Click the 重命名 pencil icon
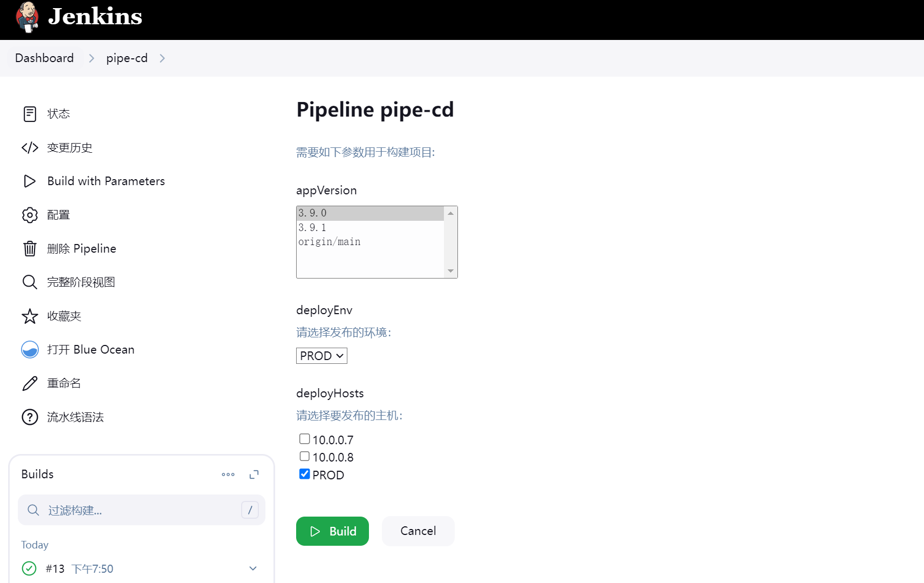Viewport: 924px width, 583px height. click(x=30, y=383)
